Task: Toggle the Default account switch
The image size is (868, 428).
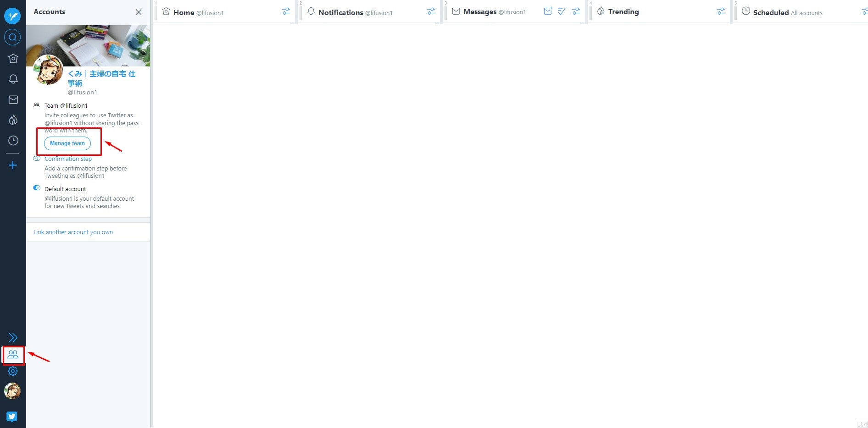Action: pos(37,188)
